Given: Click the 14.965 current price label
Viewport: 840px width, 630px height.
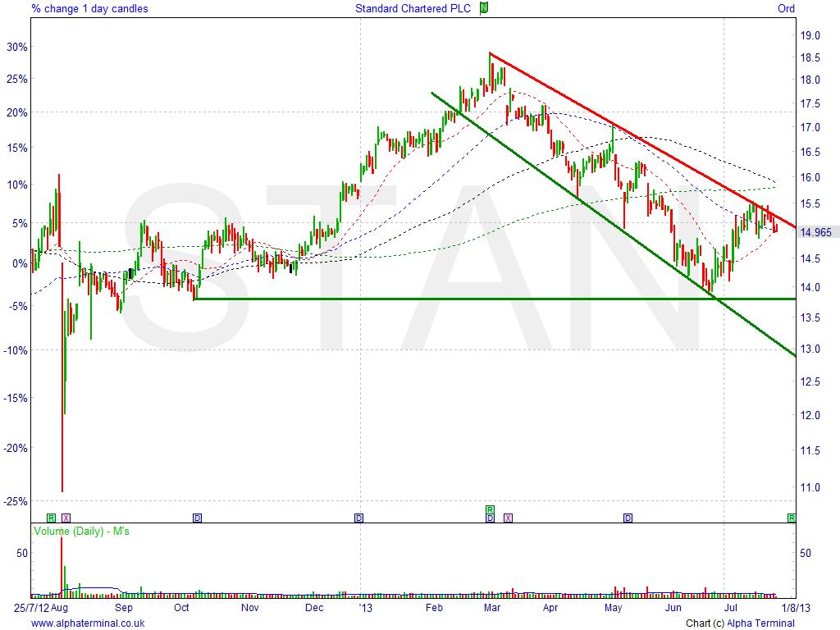Looking at the screenshot, I should coord(816,232).
